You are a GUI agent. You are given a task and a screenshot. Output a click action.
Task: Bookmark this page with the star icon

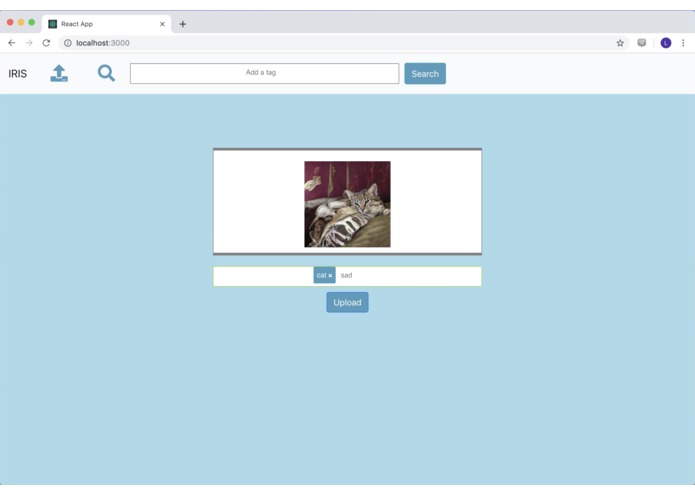pyautogui.click(x=620, y=43)
